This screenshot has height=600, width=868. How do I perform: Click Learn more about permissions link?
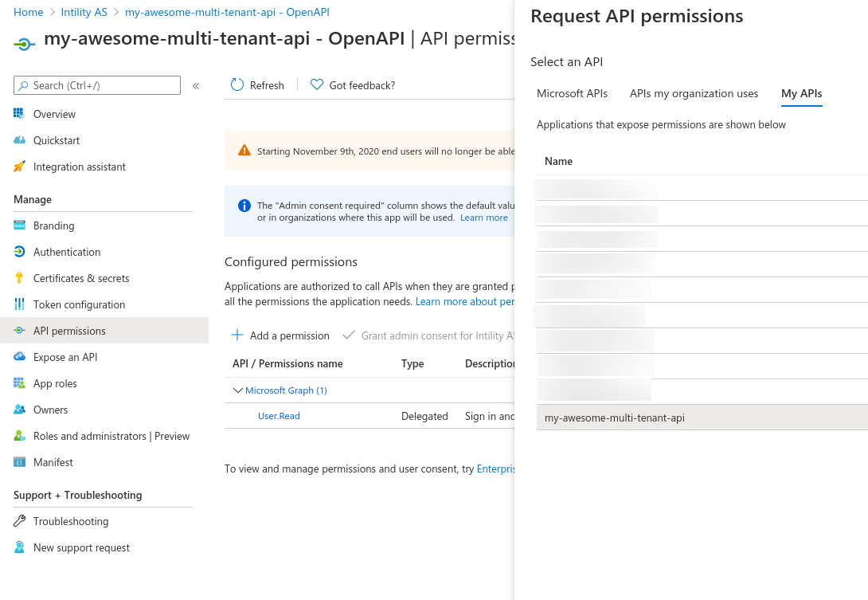[465, 301]
